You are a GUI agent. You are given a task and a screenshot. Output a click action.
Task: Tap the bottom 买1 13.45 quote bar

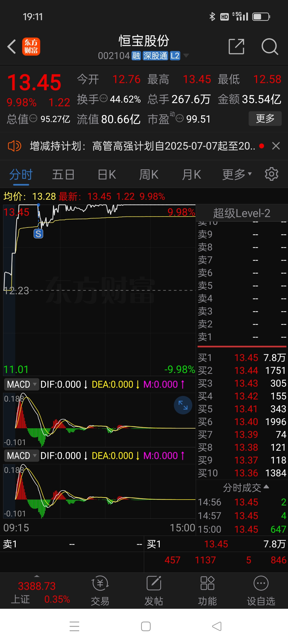pos(216,544)
